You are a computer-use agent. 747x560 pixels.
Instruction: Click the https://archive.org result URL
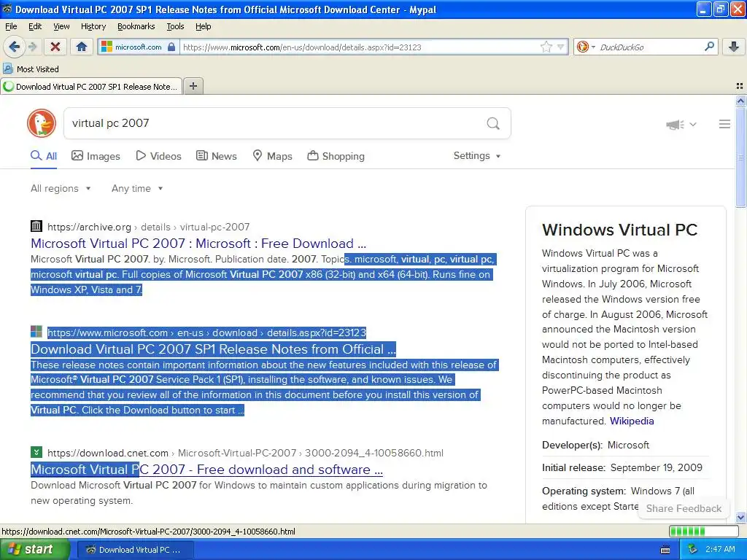coord(148,227)
